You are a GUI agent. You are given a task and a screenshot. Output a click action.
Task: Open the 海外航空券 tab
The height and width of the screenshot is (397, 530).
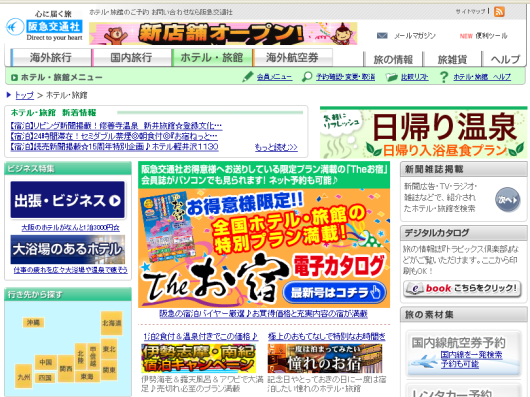(x=292, y=57)
